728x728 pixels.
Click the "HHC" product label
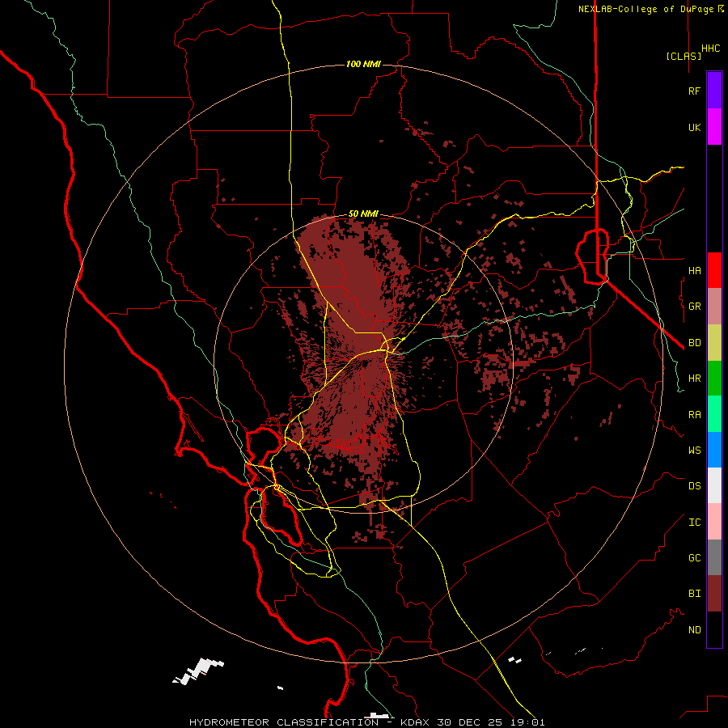click(710, 49)
